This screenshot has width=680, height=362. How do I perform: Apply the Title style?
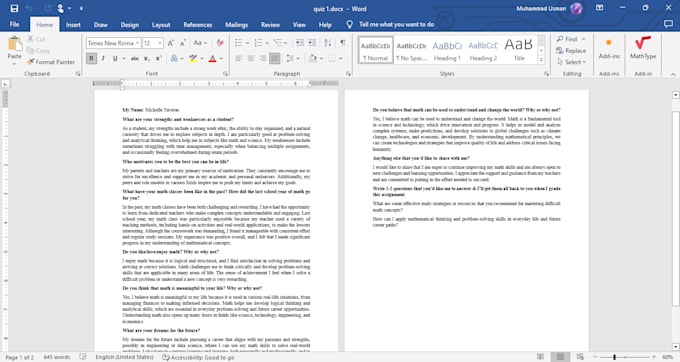point(519,50)
